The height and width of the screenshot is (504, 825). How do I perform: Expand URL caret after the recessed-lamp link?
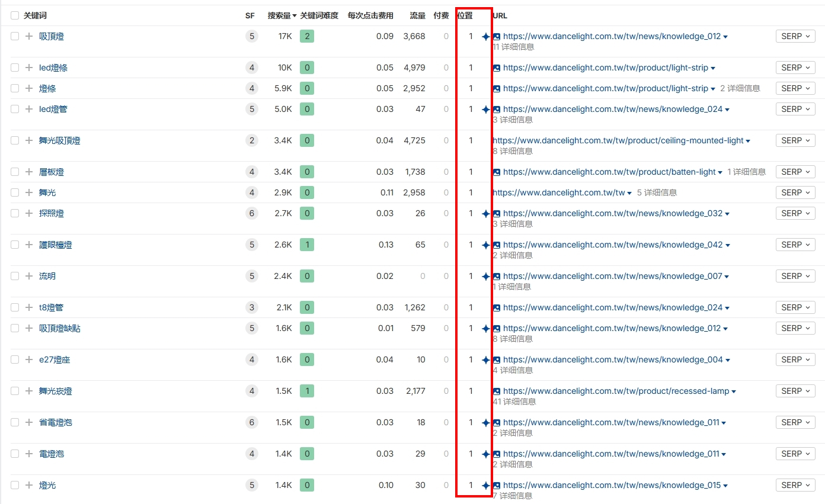[734, 391]
